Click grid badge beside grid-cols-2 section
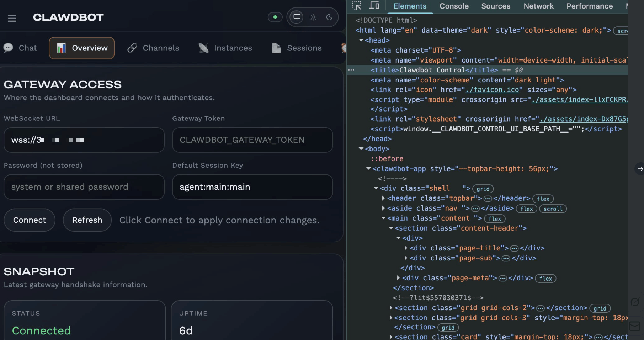Screen dimensions: 644x340 pyautogui.click(x=600, y=308)
